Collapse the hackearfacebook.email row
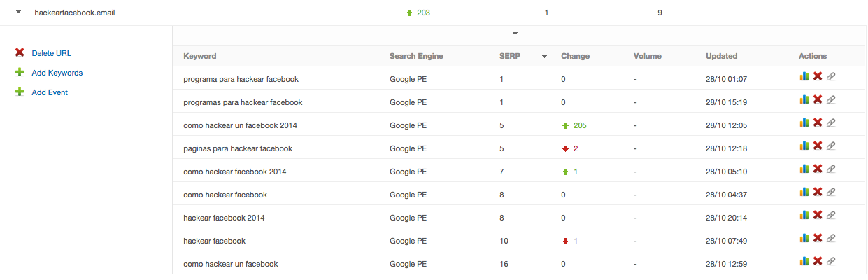868x280 pixels. pyautogui.click(x=19, y=13)
